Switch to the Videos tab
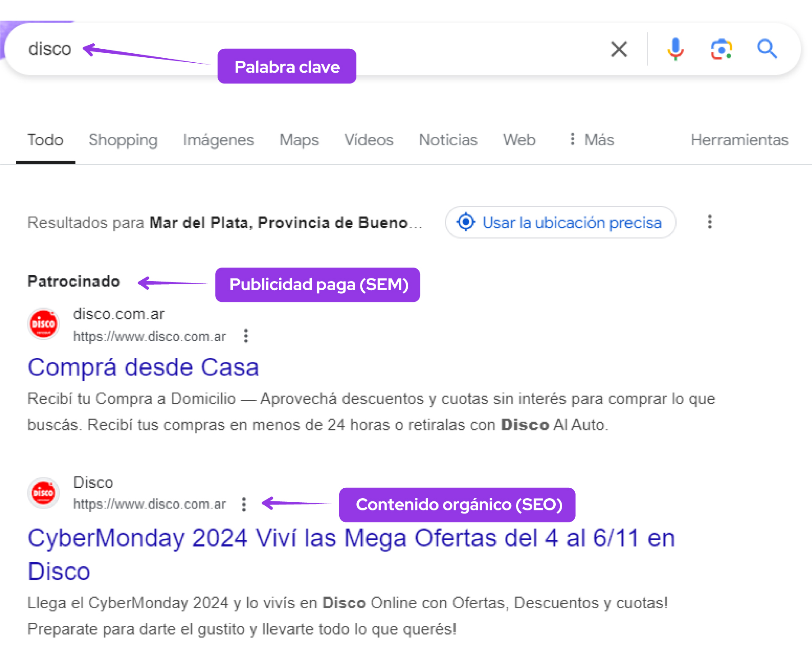This screenshot has width=812, height=648. [369, 140]
